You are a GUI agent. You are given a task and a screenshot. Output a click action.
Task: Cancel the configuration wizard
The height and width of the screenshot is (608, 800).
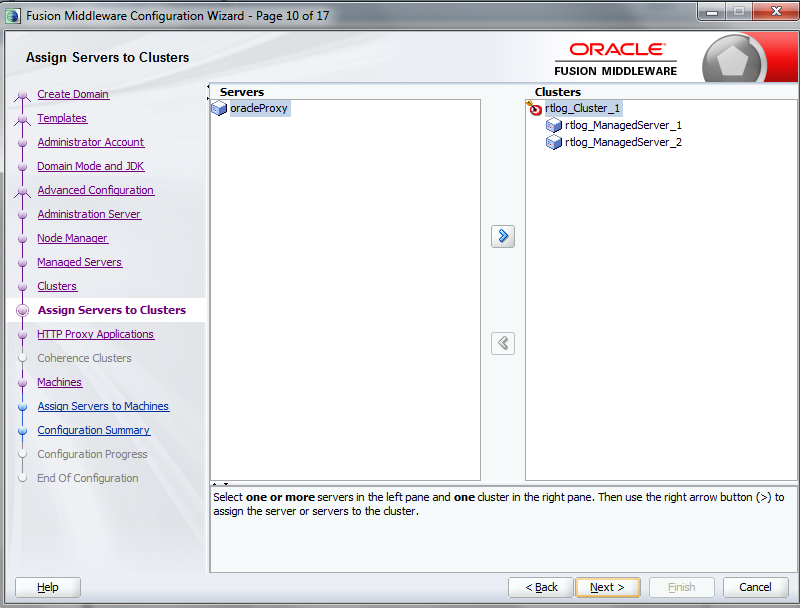click(x=755, y=587)
